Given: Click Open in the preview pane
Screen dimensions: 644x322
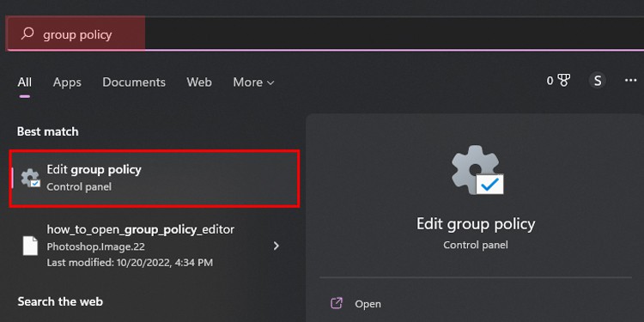Looking at the screenshot, I should coord(368,304).
